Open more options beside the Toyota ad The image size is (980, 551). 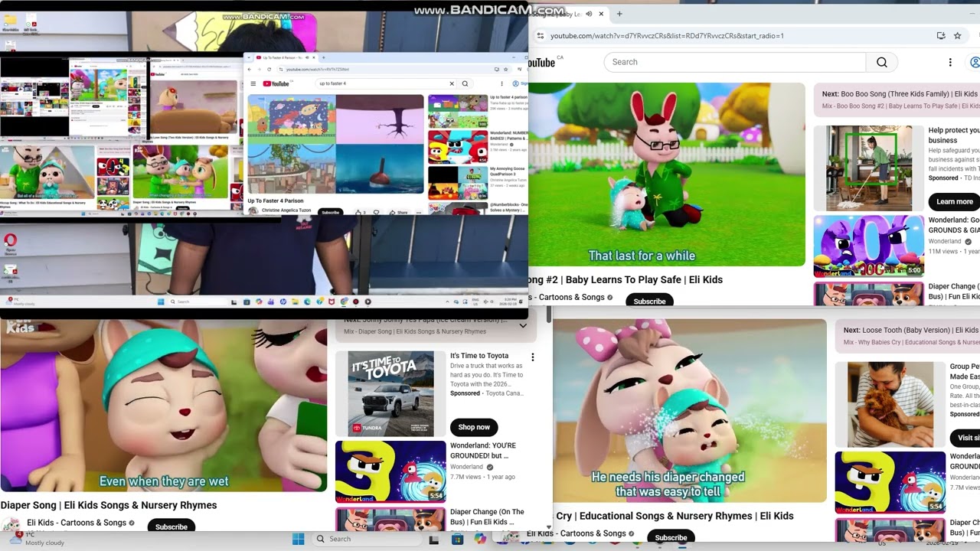[533, 357]
